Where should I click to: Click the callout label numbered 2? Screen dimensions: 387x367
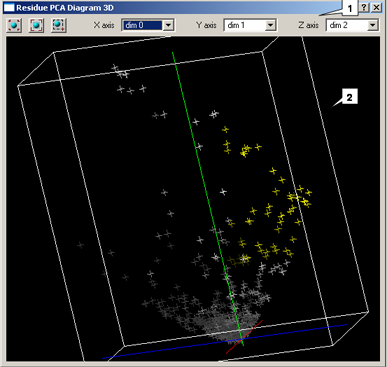[x=349, y=97]
